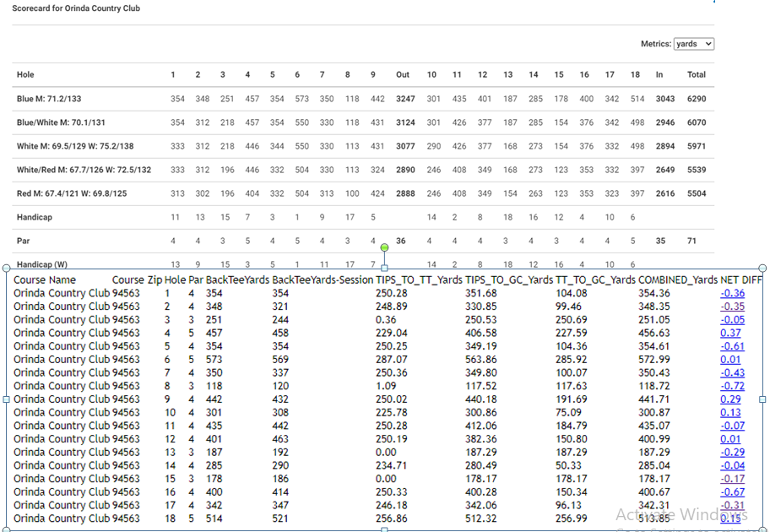Click the 'Scorecard for Orinda Country Club' heading
Viewport: 770px width, 532px height.
(x=76, y=8)
